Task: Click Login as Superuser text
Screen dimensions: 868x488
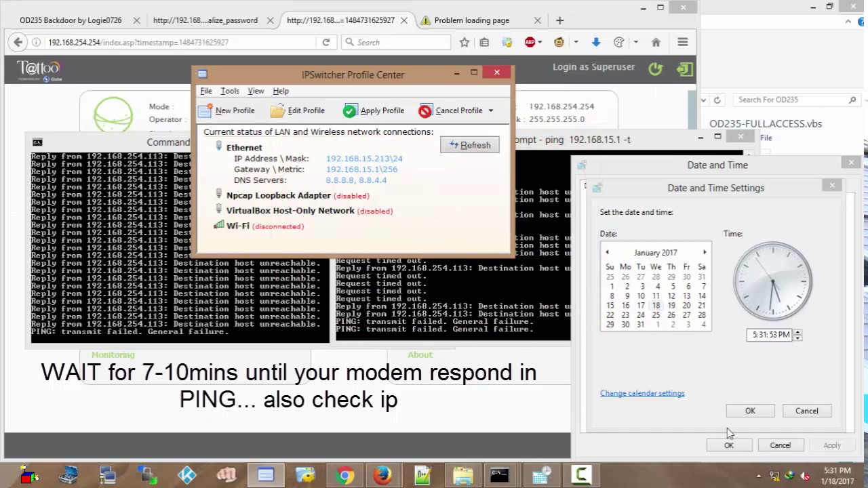Action: [x=593, y=67]
